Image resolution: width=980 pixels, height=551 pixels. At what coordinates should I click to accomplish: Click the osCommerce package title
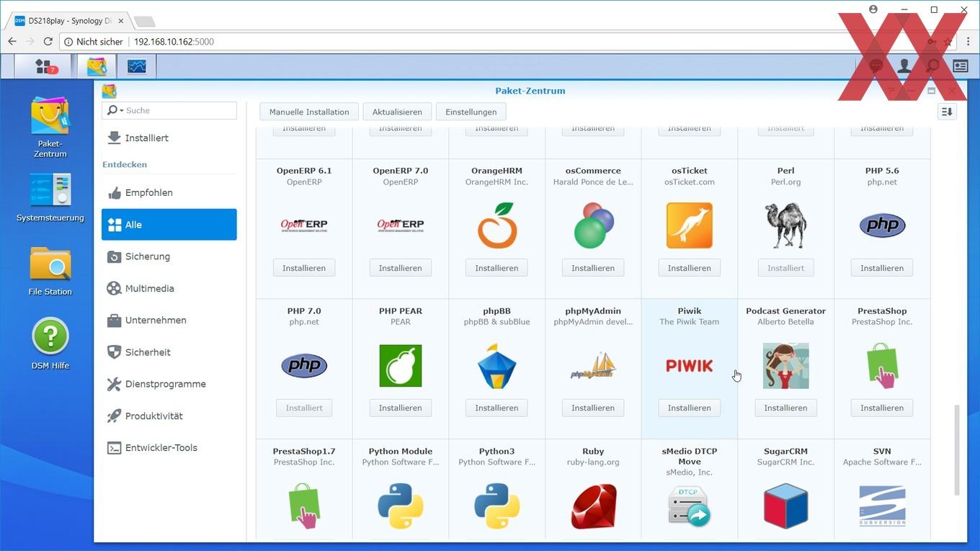593,171
